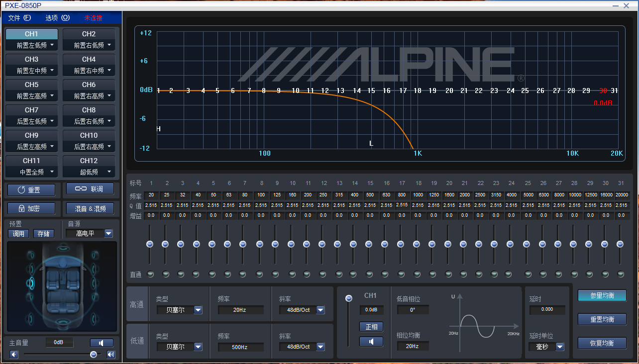Image resolution: width=639 pixels, height=364 pixels.
Task: Click the volume-up speaker icon
Action: coord(110,355)
